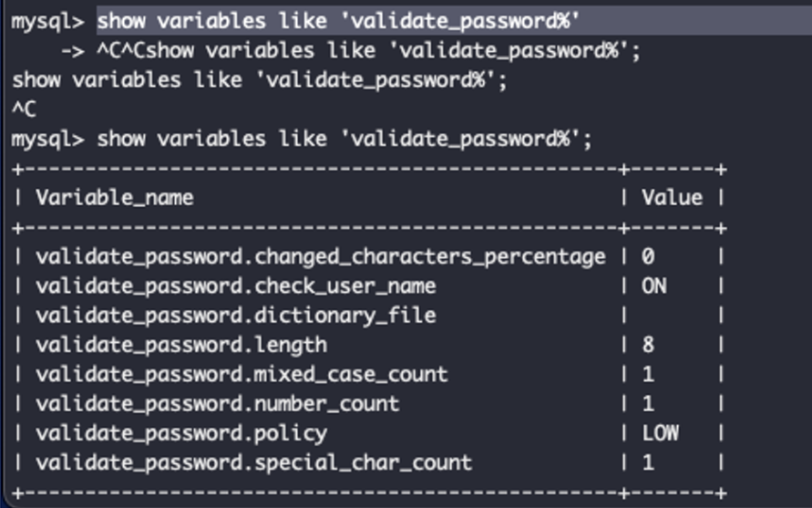Click validate_password.policy variable name
Image resolution: width=812 pixels, height=508 pixels.
click(x=181, y=433)
